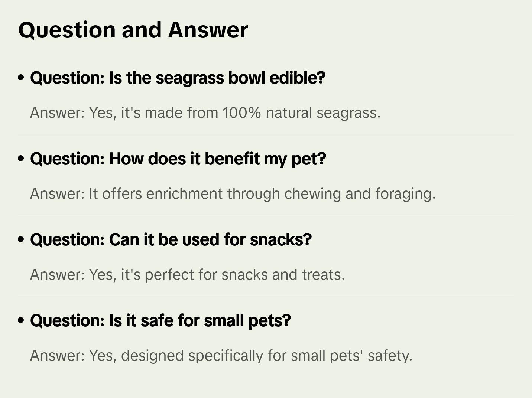
Task: Expand the seagrass bowl edible question
Action: click(178, 78)
